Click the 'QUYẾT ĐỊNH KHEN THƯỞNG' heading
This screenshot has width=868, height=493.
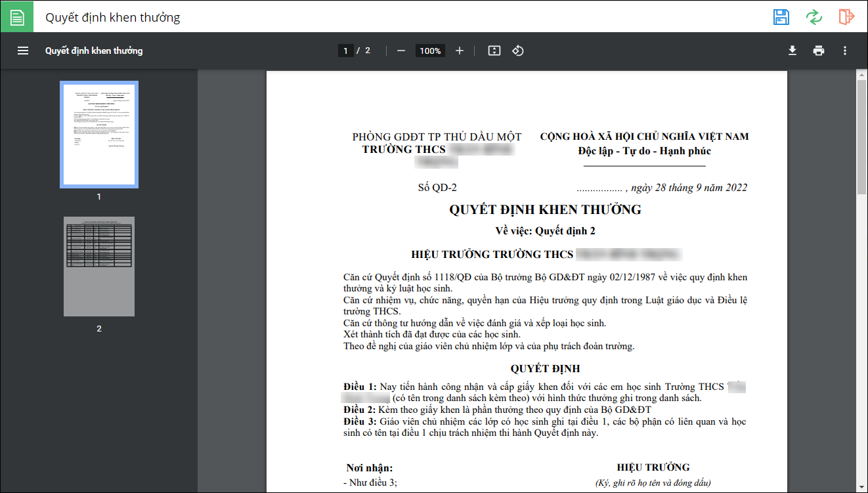pos(545,210)
